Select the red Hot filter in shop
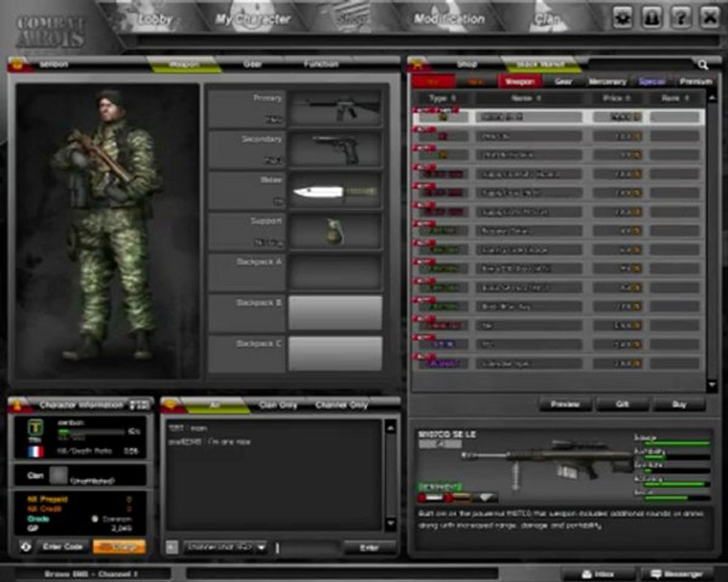728x582 pixels. point(433,82)
